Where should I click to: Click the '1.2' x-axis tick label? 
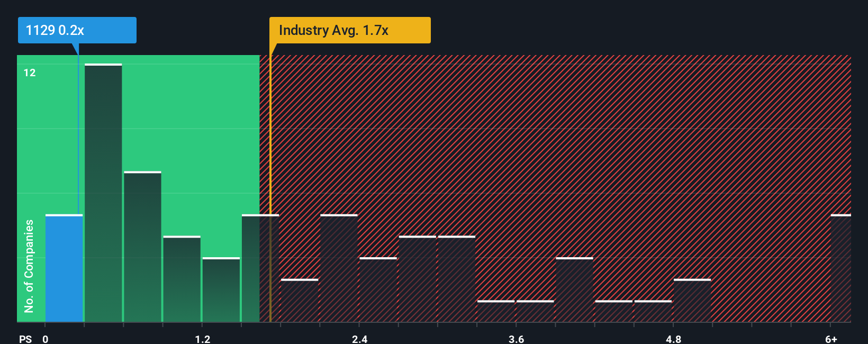tap(203, 339)
